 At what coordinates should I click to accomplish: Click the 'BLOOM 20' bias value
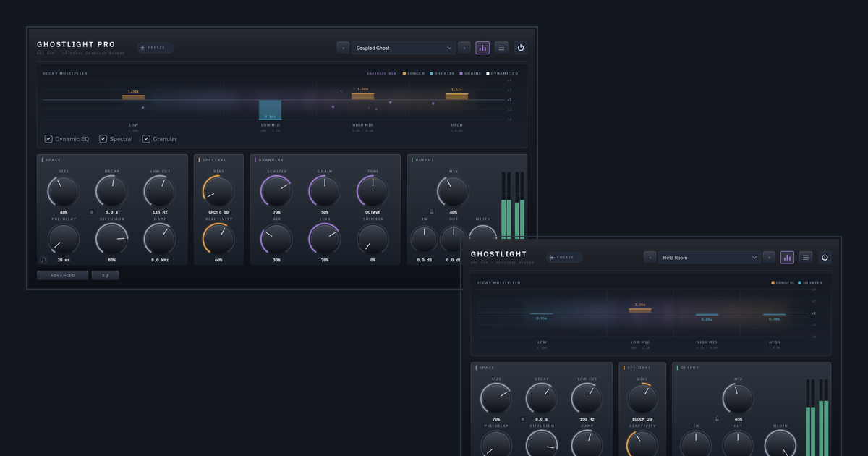click(642, 419)
